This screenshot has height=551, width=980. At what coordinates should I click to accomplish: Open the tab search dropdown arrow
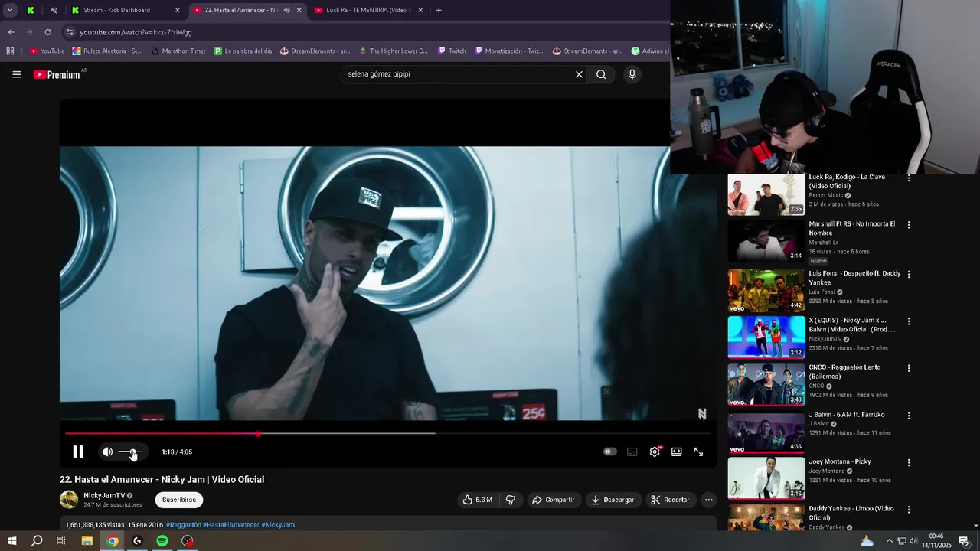click(10, 10)
